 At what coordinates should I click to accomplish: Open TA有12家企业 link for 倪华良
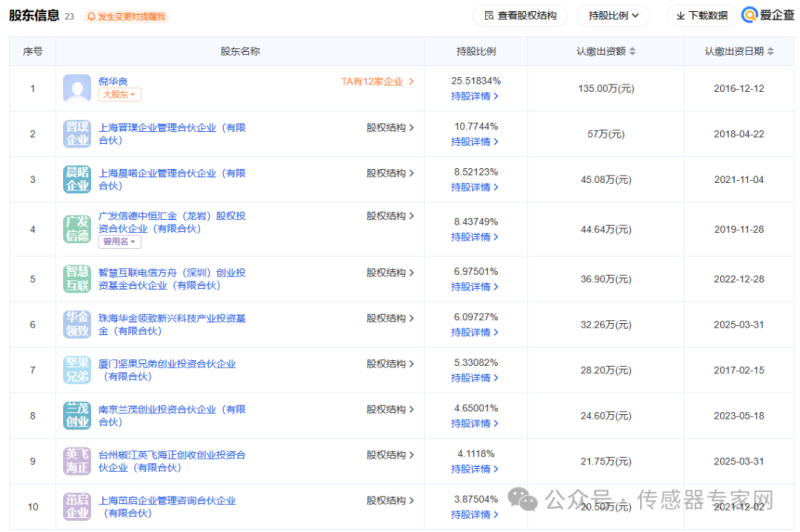(377, 82)
